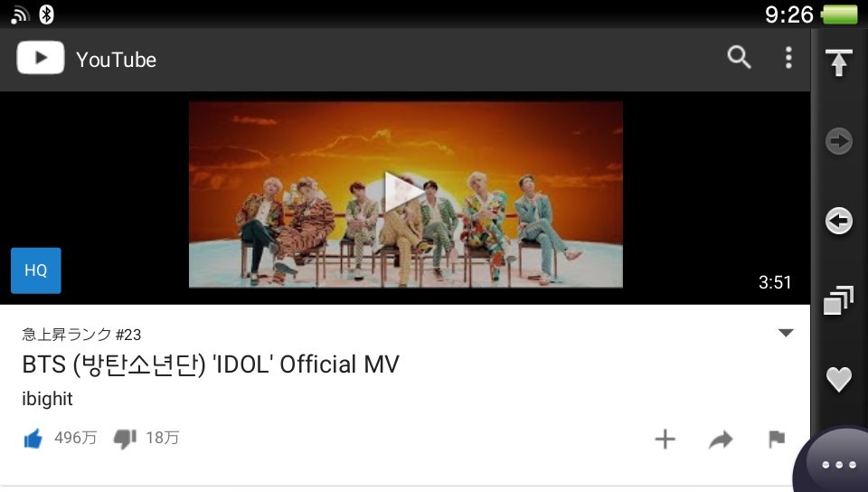Tap the YouTube header text
The width and height of the screenshot is (868, 492).
tap(117, 60)
